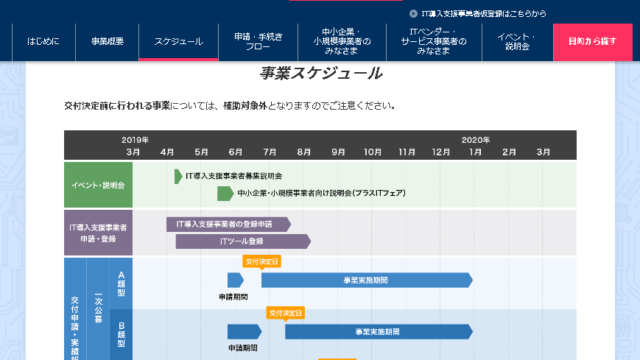Click the pink 目的から探す button
This screenshot has height=360, width=640.
pyautogui.click(x=593, y=42)
